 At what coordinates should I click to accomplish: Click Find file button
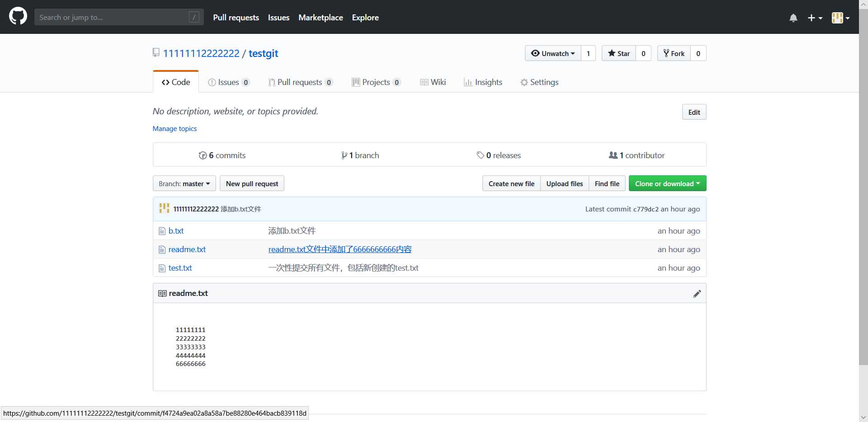coord(607,183)
